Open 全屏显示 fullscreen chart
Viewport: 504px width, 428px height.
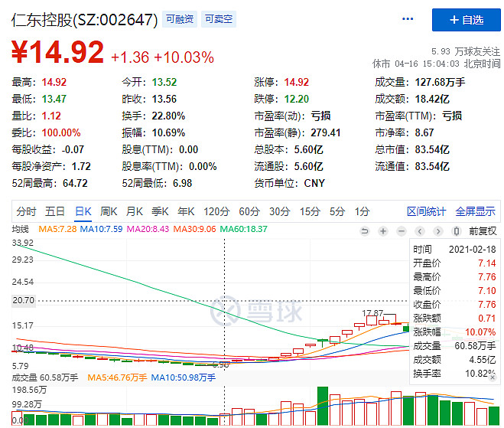pos(475,211)
